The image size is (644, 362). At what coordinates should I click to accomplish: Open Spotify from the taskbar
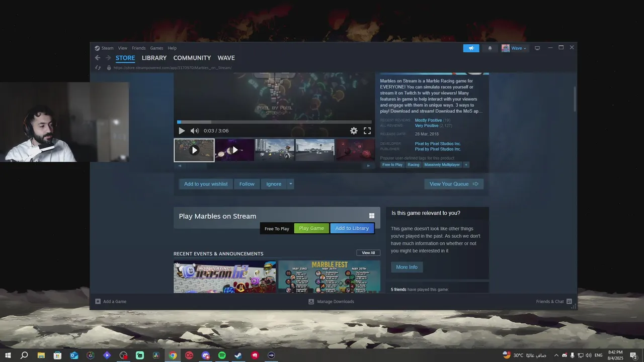click(x=222, y=355)
